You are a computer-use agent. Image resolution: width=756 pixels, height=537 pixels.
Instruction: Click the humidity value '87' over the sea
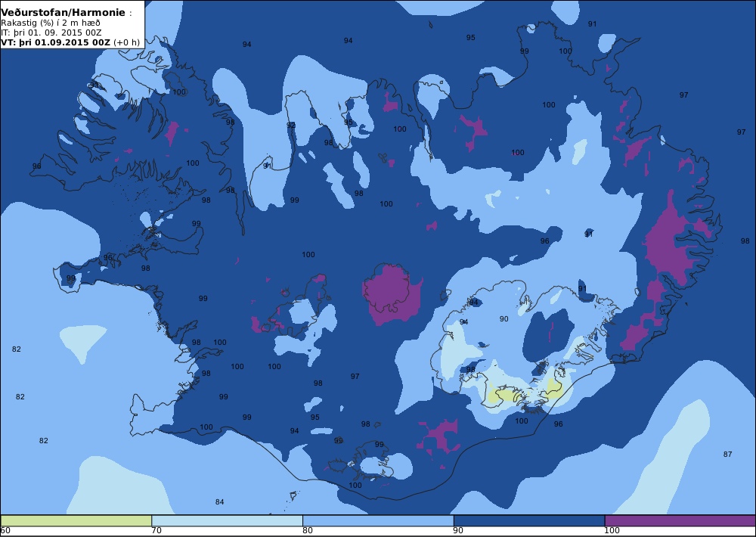coord(727,454)
